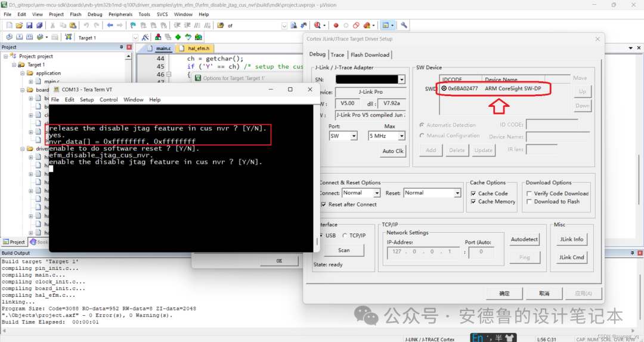Click the Save file toolbar icon

coord(30,26)
